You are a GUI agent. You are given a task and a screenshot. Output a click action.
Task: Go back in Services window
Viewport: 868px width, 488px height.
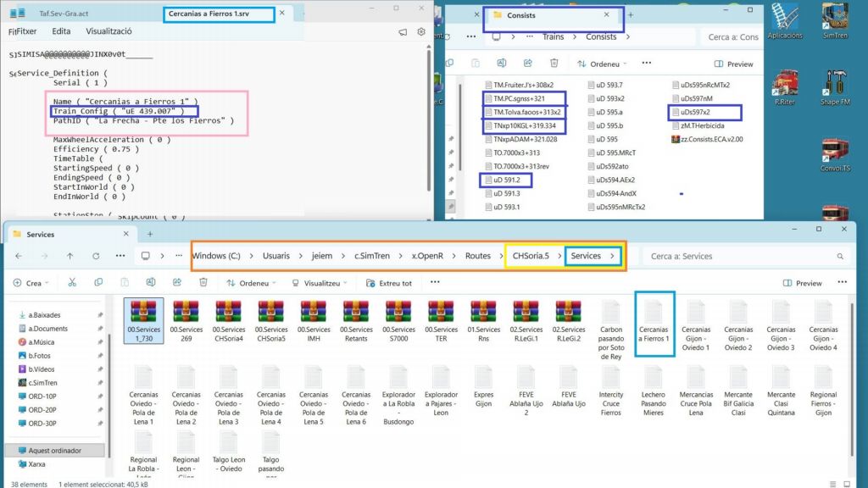point(19,256)
